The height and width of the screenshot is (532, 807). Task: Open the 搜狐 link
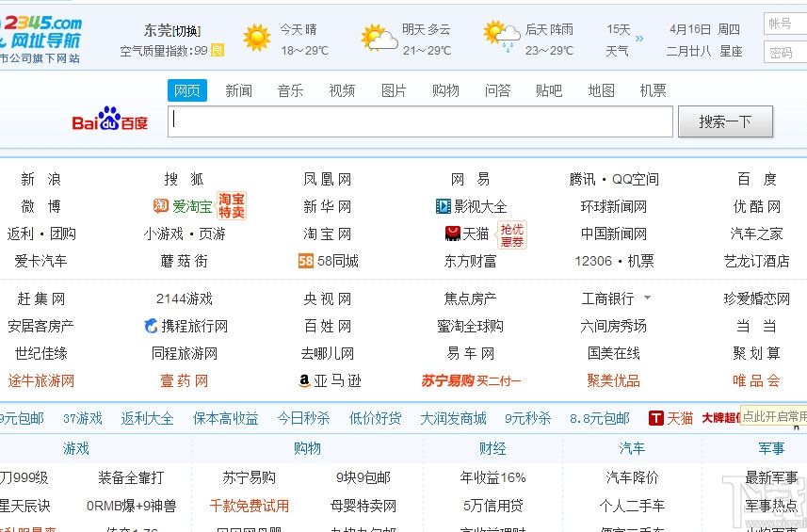tap(184, 179)
